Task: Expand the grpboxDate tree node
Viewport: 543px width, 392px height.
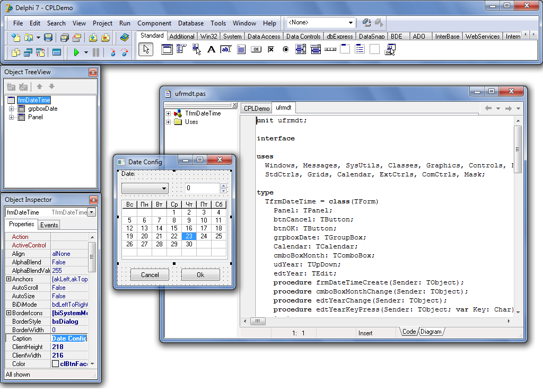Action: coord(12,109)
